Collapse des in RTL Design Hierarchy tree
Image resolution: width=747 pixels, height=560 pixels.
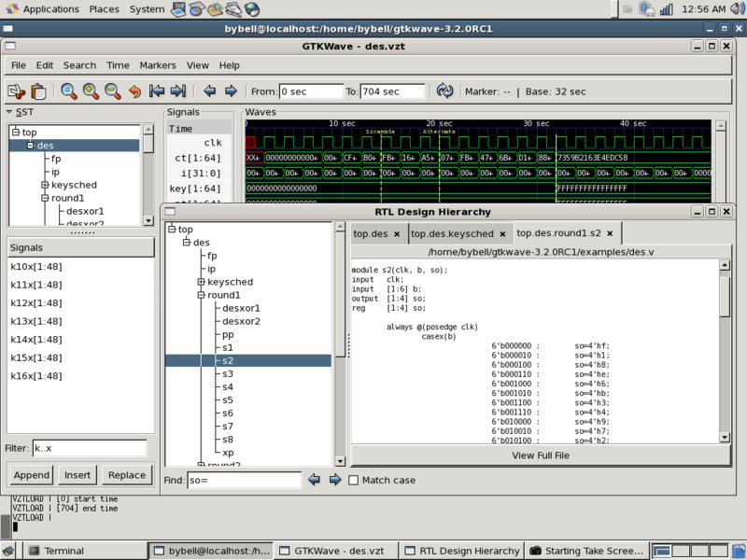(187, 243)
